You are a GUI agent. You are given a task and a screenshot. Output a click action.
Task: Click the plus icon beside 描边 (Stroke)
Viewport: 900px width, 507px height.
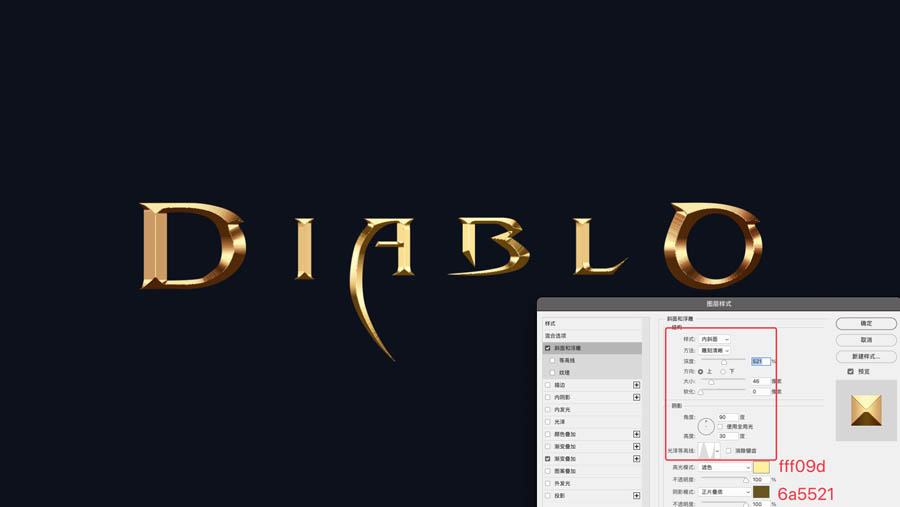[636, 385]
